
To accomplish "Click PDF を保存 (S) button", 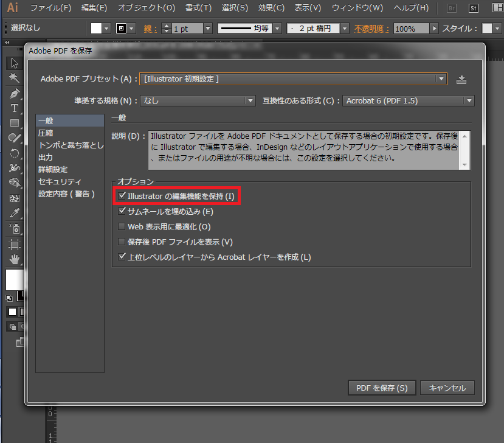I will coord(382,388).
